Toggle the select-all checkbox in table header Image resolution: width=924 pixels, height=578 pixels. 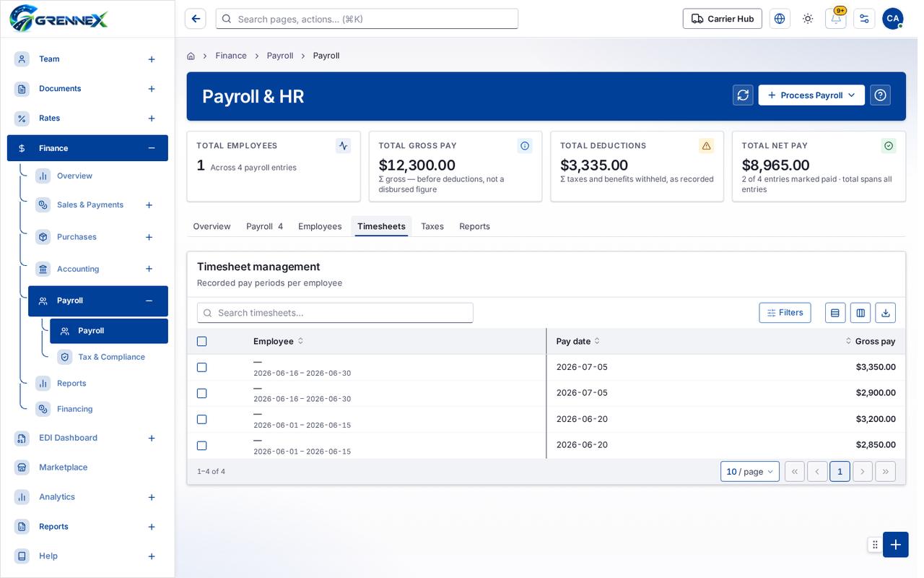202,341
